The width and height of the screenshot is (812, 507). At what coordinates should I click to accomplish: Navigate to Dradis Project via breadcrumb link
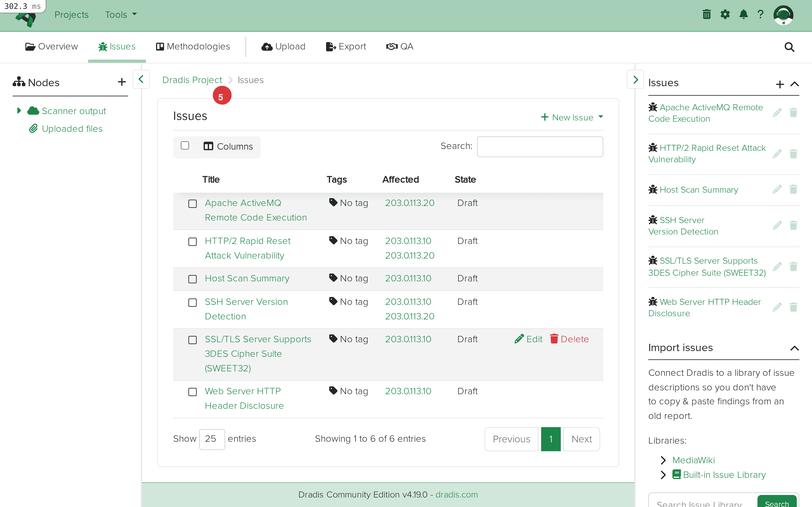[x=192, y=80]
